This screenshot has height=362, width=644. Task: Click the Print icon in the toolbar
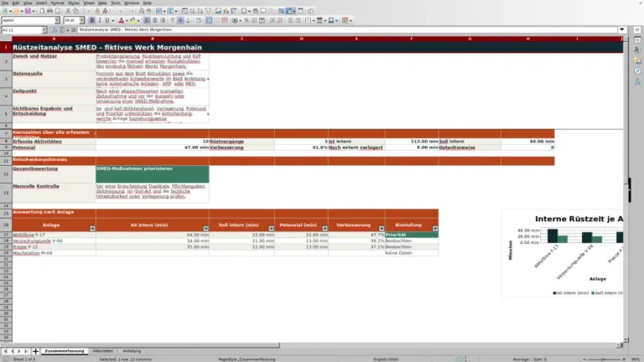[x=49, y=11]
